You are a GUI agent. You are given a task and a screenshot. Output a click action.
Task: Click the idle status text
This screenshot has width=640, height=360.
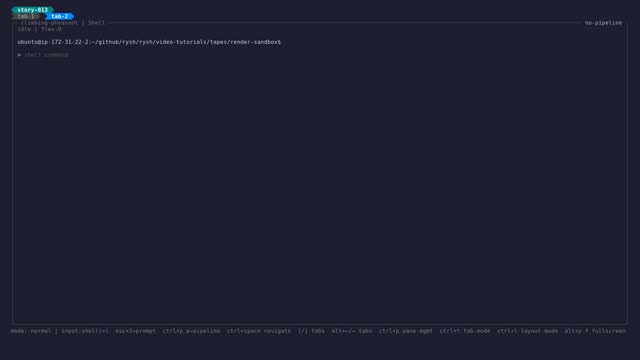24,29
